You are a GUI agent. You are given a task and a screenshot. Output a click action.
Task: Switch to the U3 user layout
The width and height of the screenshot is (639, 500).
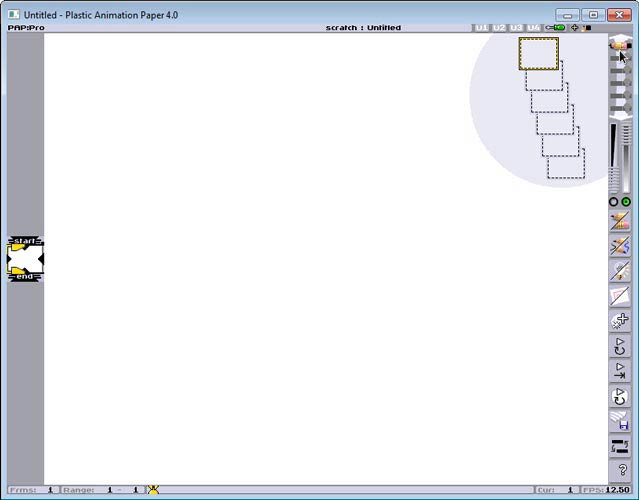(x=516, y=28)
